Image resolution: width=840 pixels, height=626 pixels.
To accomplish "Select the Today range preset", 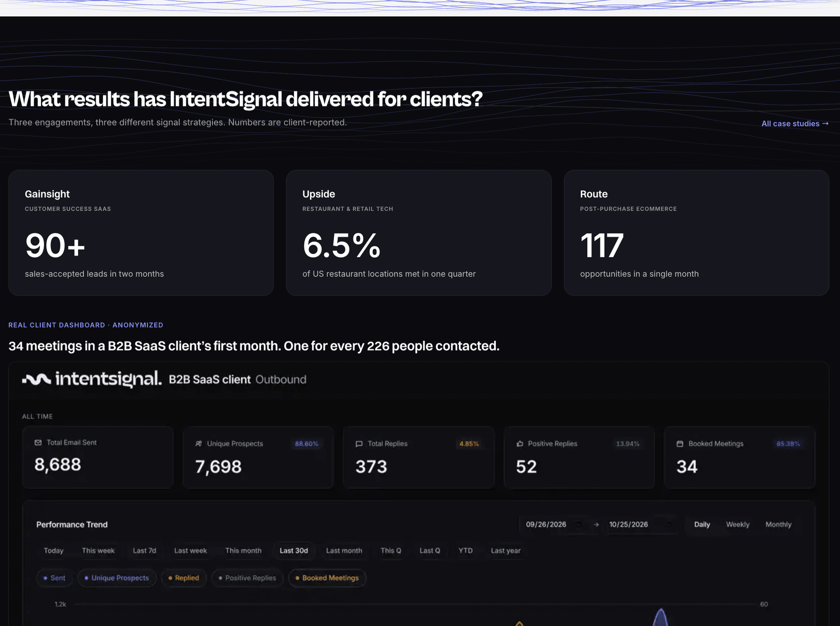I will tap(54, 551).
